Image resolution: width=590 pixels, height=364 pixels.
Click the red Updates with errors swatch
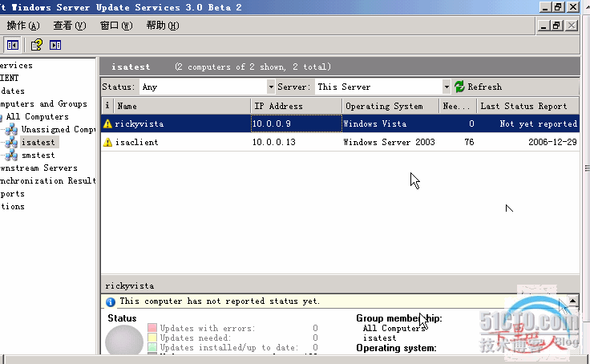pyautogui.click(x=152, y=328)
